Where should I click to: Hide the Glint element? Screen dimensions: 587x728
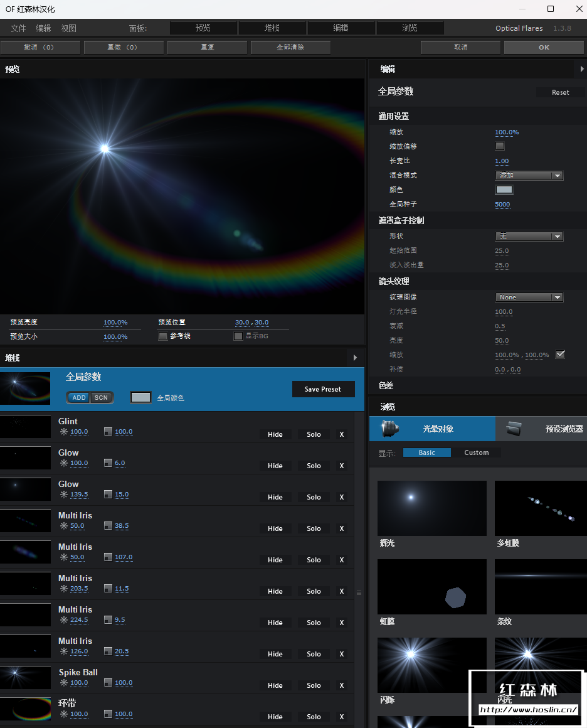275,434
